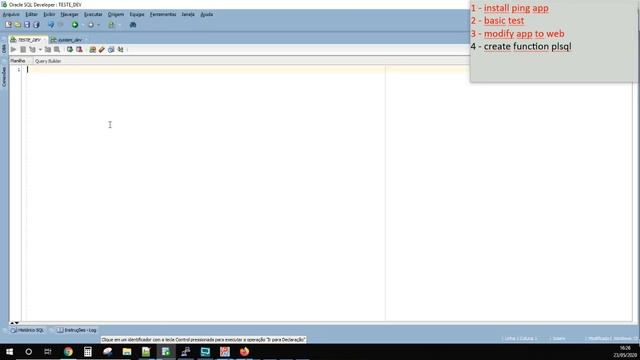Click the Save icon in main toolbar

tap(27, 25)
